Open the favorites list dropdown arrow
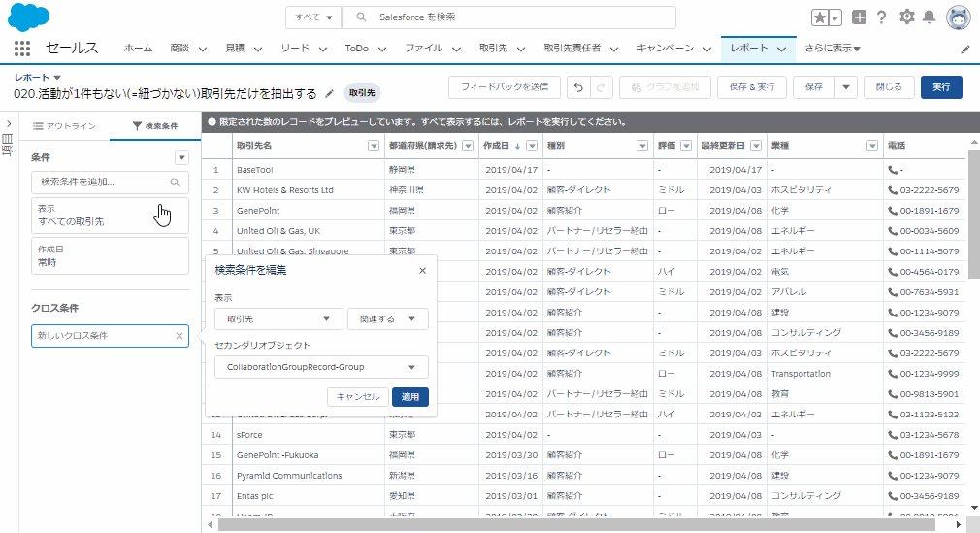The height and width of the screenshot is (533, 980). [835, 17]
